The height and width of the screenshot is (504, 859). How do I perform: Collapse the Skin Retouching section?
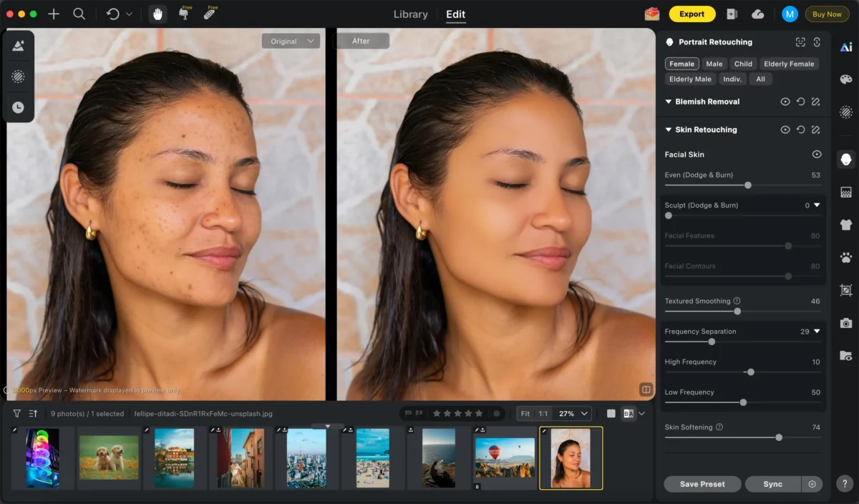669,130
